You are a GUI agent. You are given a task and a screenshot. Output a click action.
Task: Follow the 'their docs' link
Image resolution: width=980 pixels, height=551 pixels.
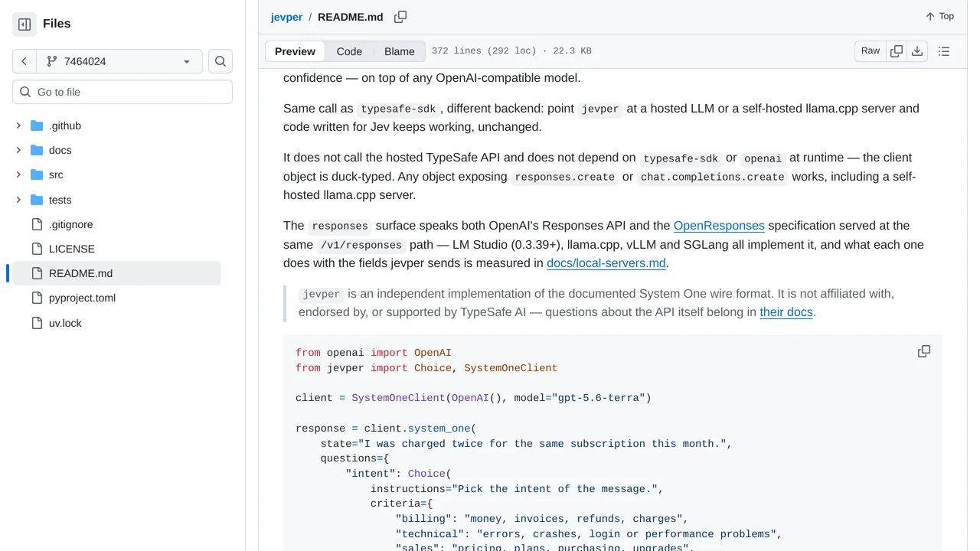point(786,312)
